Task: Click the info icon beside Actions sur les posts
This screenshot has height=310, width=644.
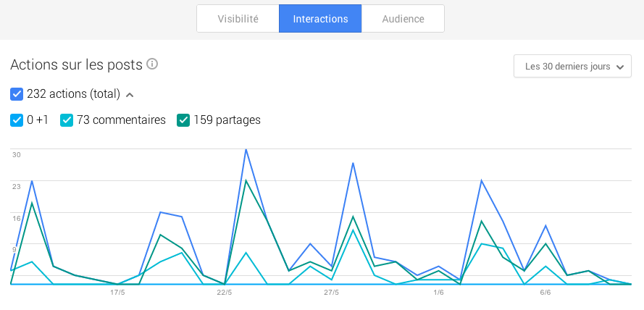Action: click(152, 64)
